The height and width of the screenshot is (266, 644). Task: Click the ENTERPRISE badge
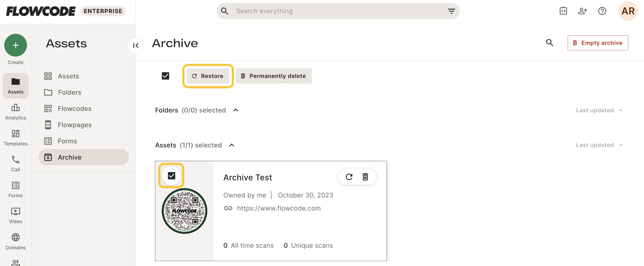[x=103, y=11]
